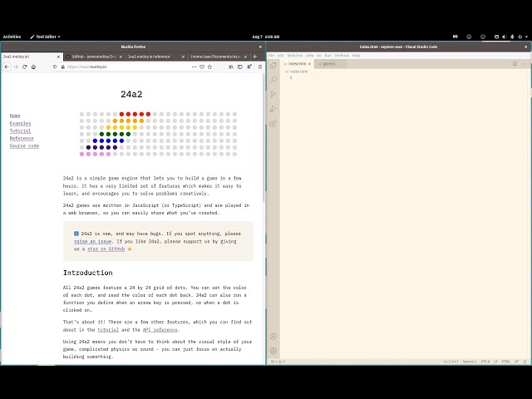Open the Manage gear in VS Code
Image resolution: width=532 pixels, height=399 pixels.
point(273,351)
